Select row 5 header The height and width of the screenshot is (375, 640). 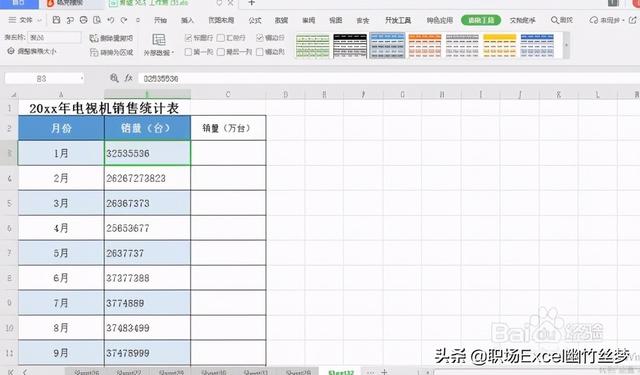click(9, 203)
